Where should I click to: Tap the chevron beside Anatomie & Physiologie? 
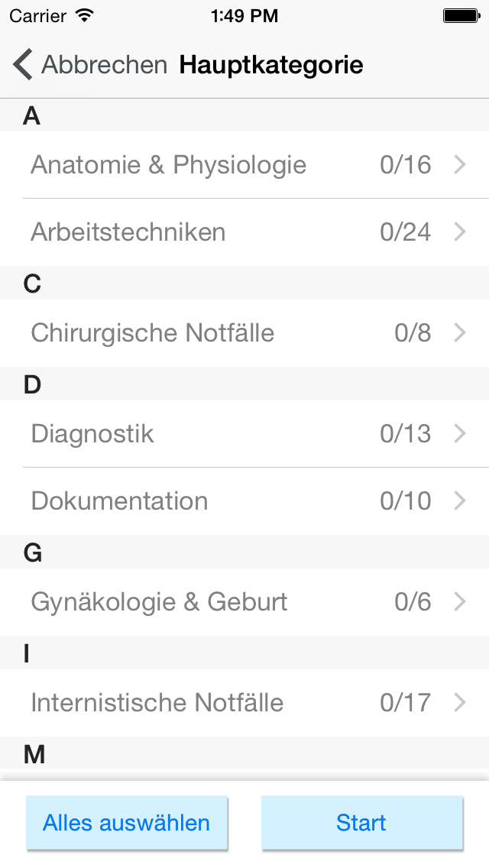coord(459,164)
